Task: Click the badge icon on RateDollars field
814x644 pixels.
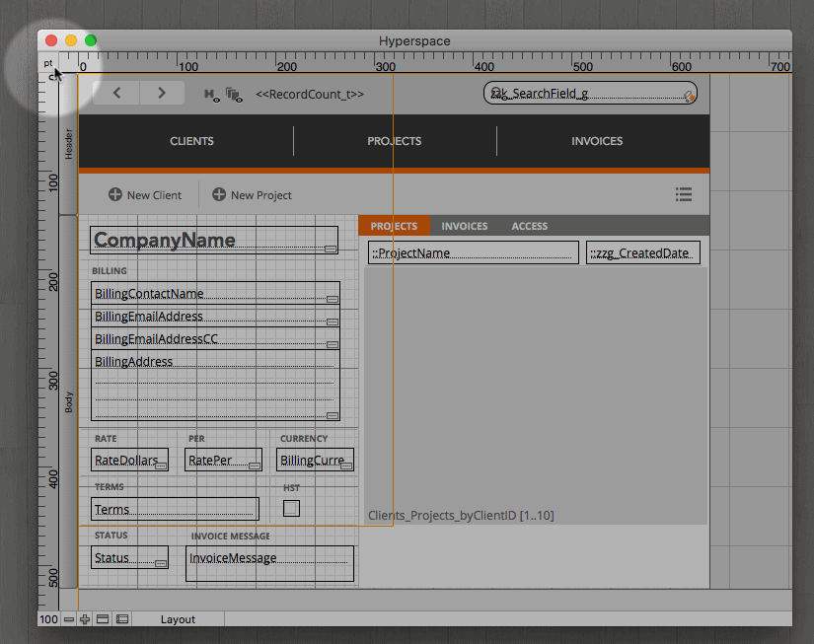Action: point(161,466)
